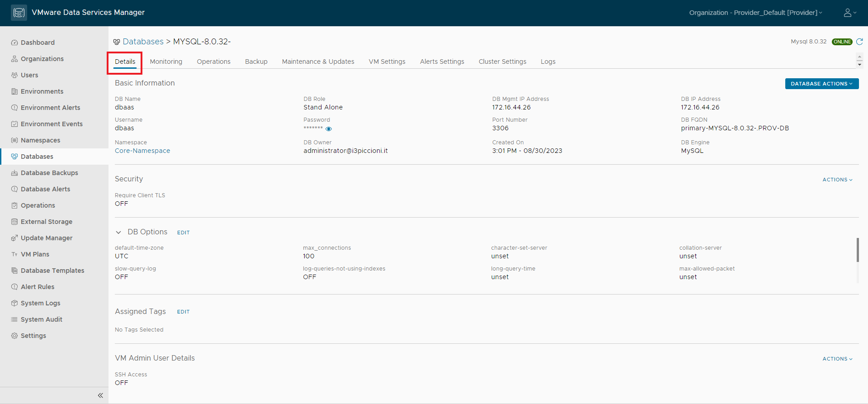The image size is (868, 404).
Task: Click the External Storage sidebar icon
Action: pyautogui.click(x=14, y=222)
